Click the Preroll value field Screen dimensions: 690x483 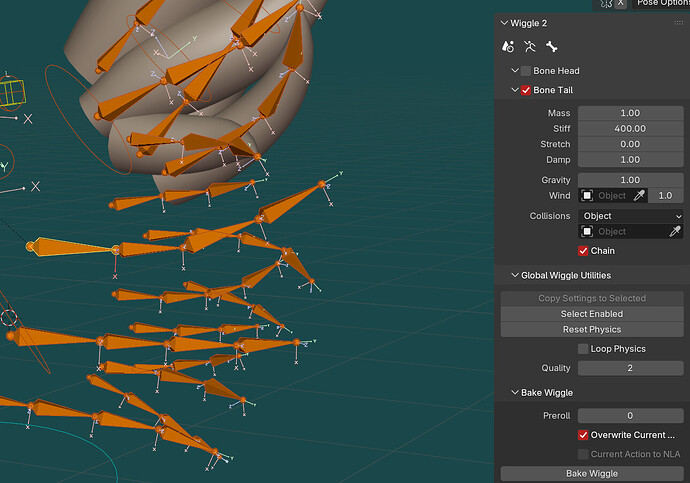coord(630,416)
